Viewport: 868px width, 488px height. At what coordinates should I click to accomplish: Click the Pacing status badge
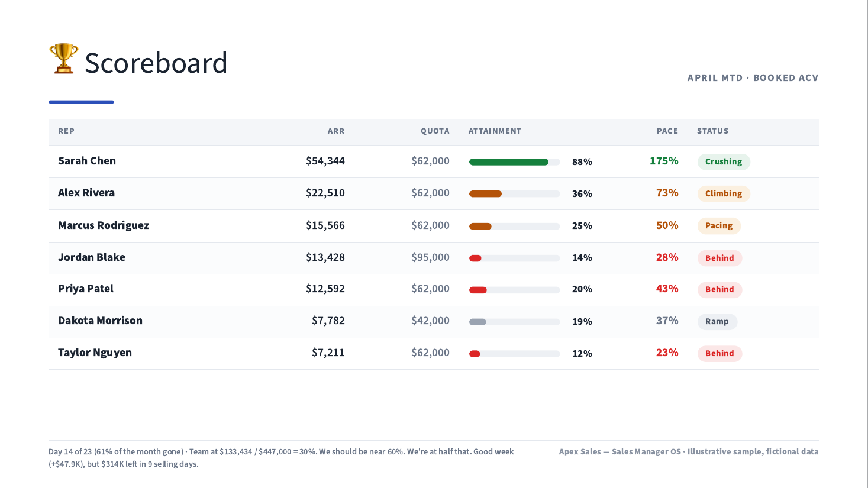coord(719,226)
